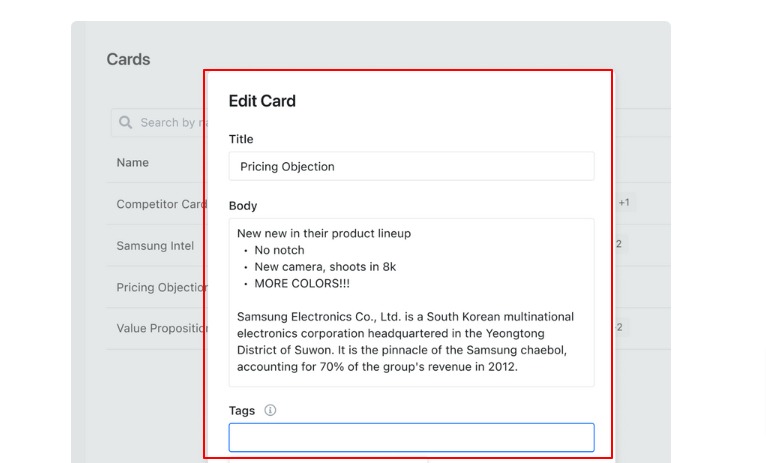Viewport: 766px width, 463px height.
Task: Click the Edit Card dialog heading
Action: tap(262, 101)
